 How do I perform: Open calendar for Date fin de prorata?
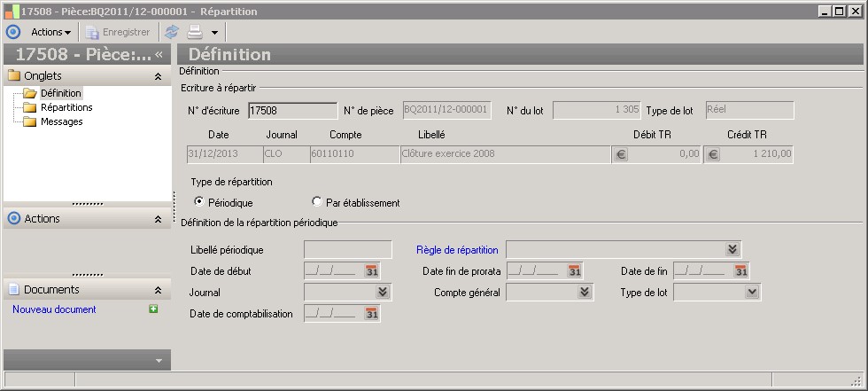[574, 271]
